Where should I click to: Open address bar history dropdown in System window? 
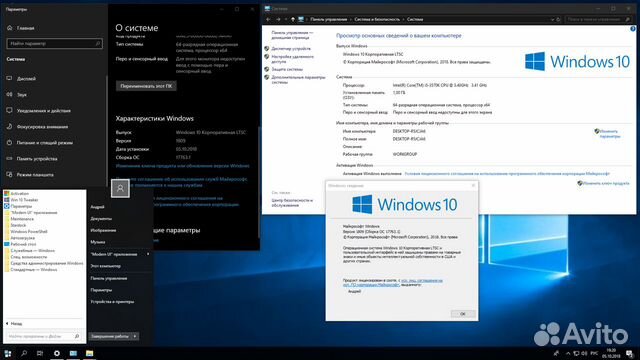(x=553, y=19)
